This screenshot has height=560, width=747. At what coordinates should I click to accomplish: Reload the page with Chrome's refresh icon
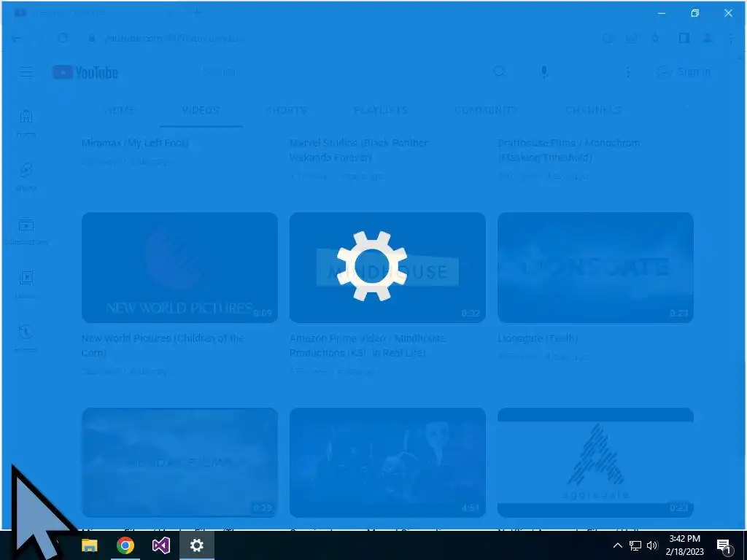pos(63,39)
